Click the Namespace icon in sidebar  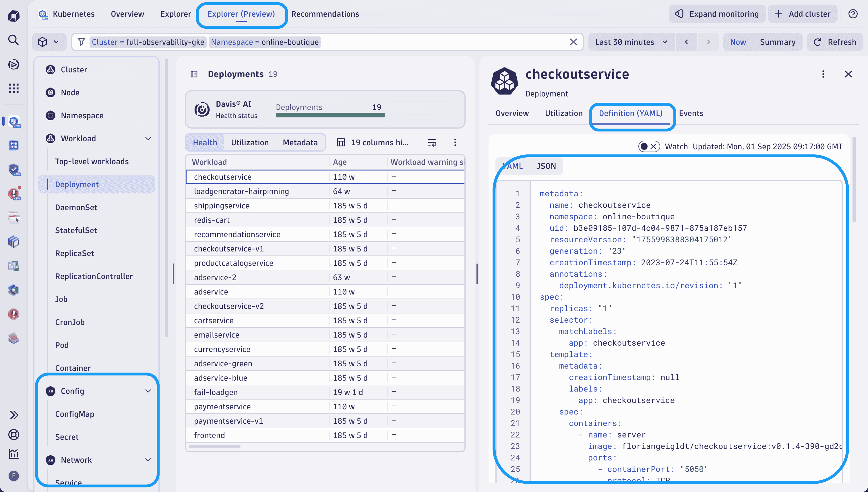(50, 115)
